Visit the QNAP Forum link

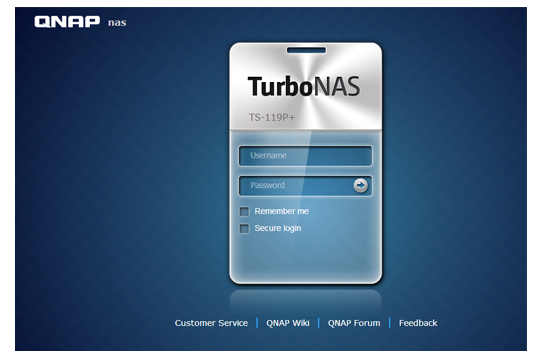click(354, 323)
